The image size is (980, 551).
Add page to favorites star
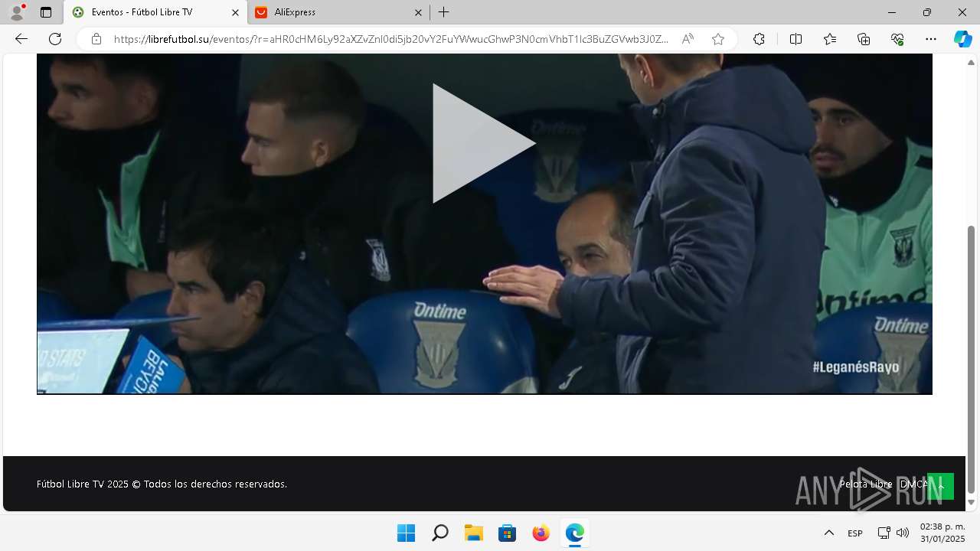(718, 39)
